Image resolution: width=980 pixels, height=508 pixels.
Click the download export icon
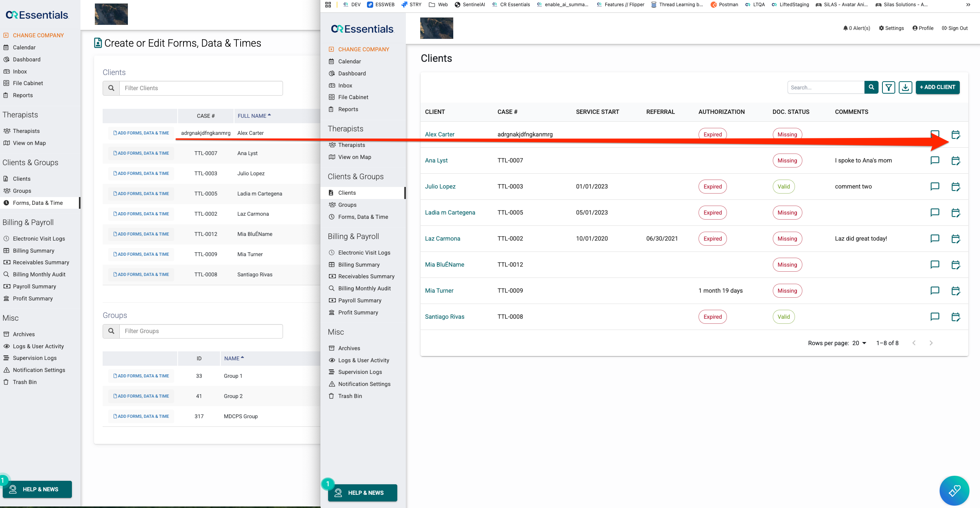click(905, 87)
